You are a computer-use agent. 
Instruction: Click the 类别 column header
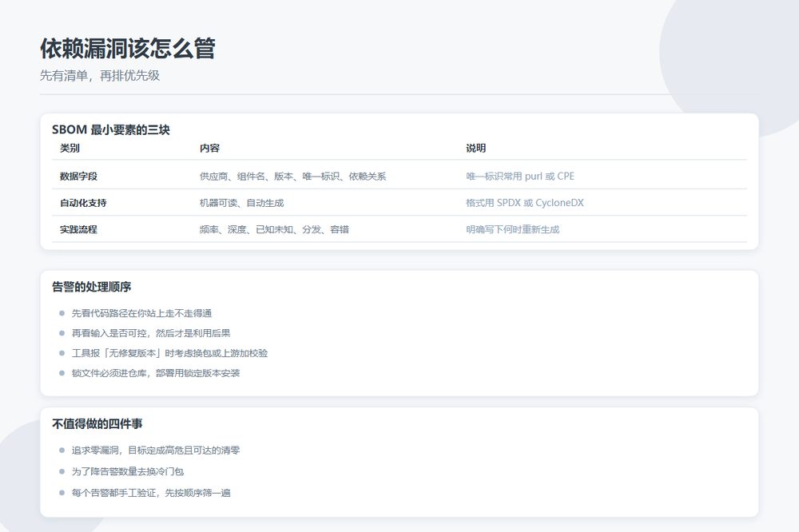pyautogui.click(x=70, y=149)
